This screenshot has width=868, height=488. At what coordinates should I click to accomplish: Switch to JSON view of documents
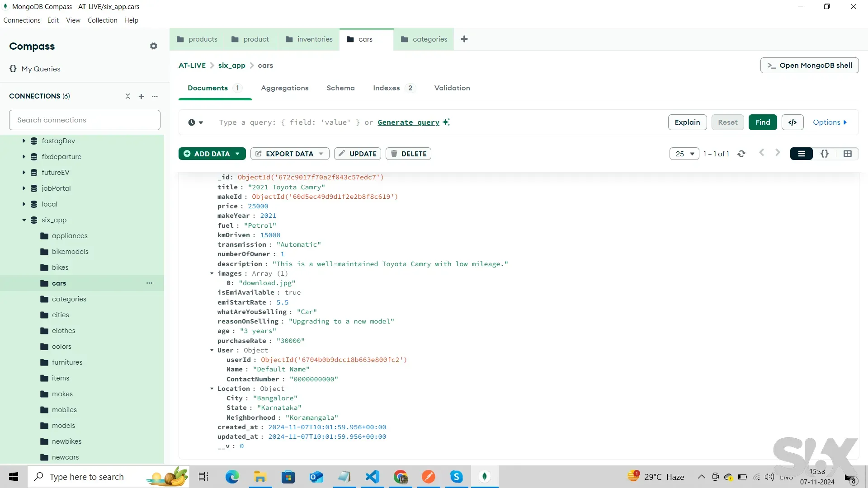coord(825,154)
